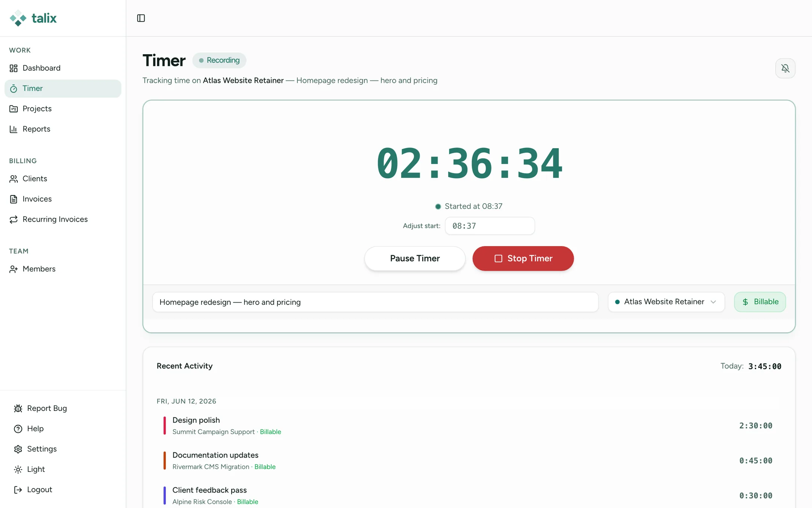Open the Atlas Website Retainer project dropdown
The width and height of the screenshot is (812, 508).
pos(666,302)
